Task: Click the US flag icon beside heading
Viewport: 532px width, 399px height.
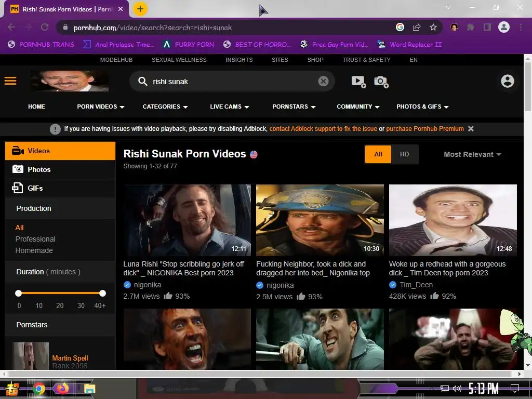Action: [254, 155]
